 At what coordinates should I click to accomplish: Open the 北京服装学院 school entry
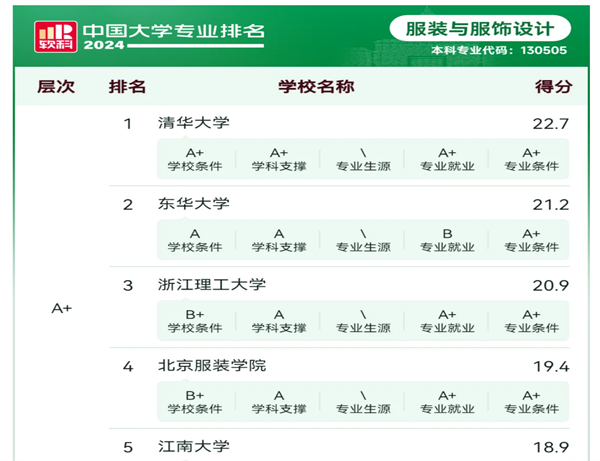(x=212, y=365)
